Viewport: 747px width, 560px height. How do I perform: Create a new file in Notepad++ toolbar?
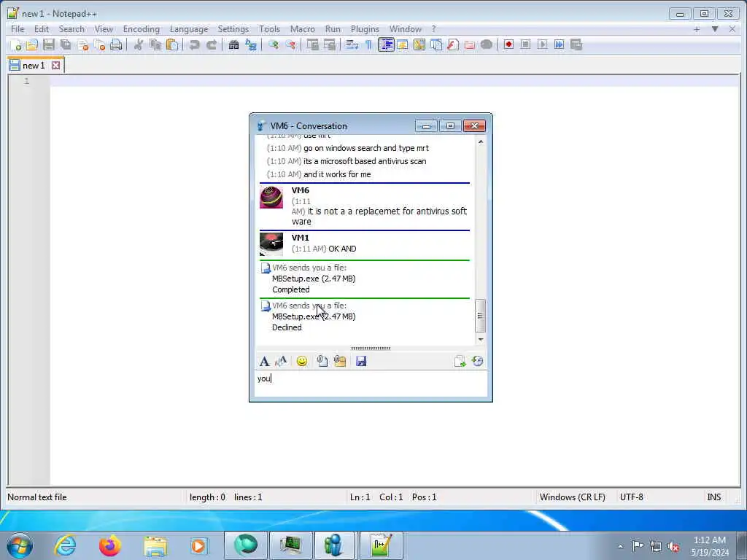coord(15,44)
